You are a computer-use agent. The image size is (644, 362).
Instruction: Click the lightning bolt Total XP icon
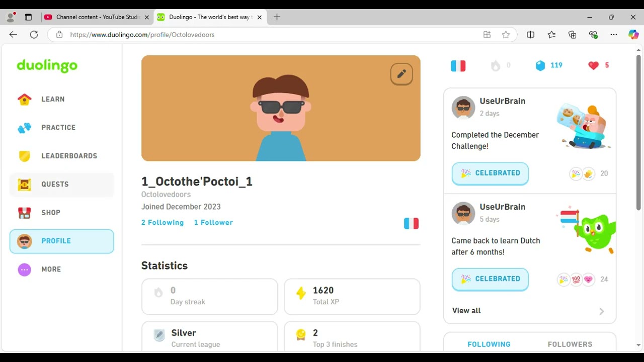point(301,293)
